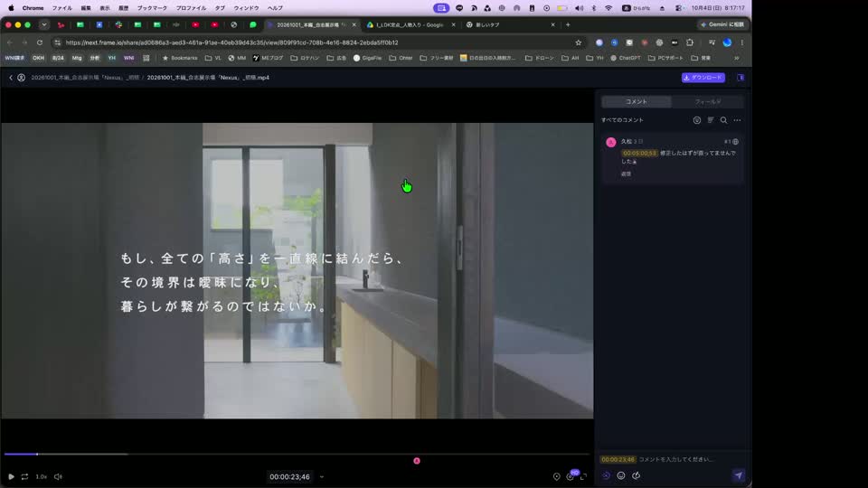The height and width of the screenshot is (488, 868).
Task: Open the GigaFile bookmark
Action: click(368, 58)
